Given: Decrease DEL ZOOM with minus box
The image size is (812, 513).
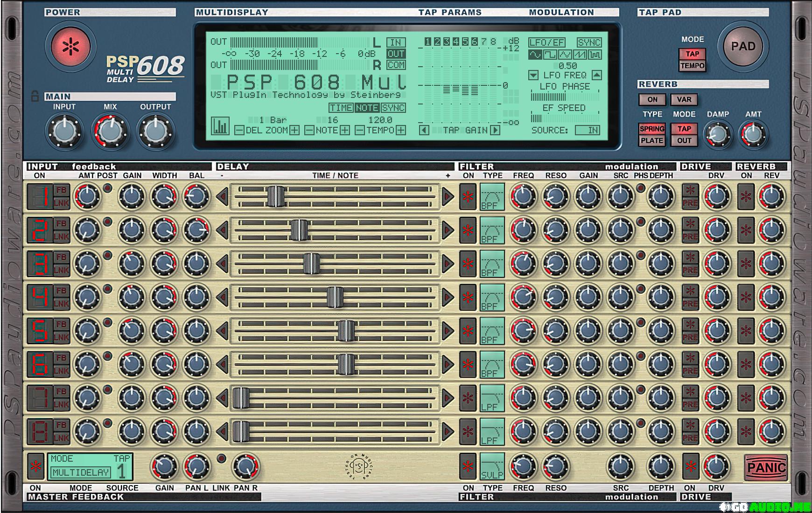Looking at the screenshot, I should [238, 131].
